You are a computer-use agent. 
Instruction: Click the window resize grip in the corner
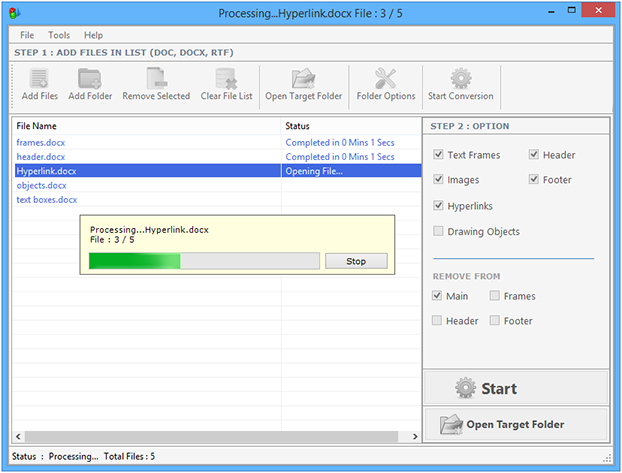point(607,458)
